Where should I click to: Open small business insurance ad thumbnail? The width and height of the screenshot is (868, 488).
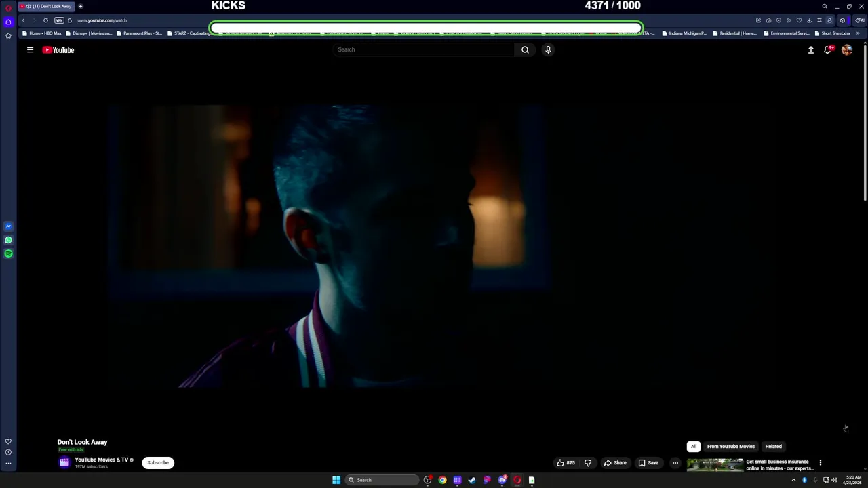pos(715,464)
